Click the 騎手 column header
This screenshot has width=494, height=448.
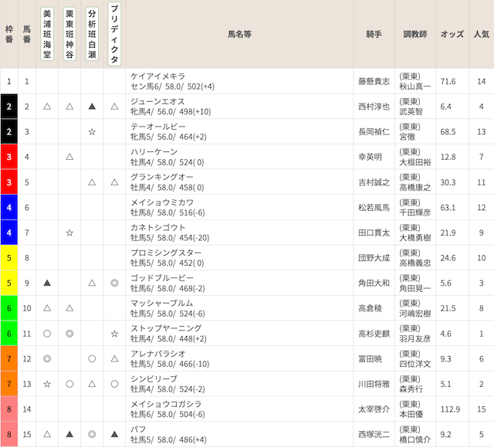(374, 34)
